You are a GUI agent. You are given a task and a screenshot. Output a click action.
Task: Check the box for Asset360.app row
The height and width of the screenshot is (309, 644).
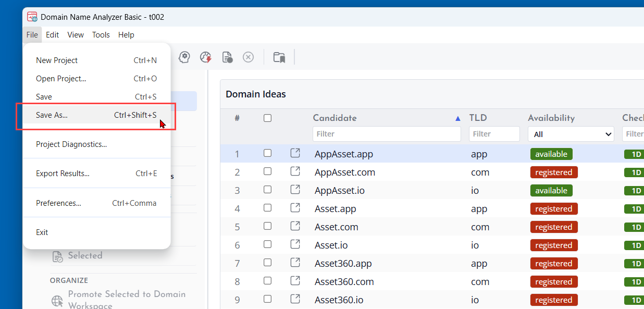[267, 263]
